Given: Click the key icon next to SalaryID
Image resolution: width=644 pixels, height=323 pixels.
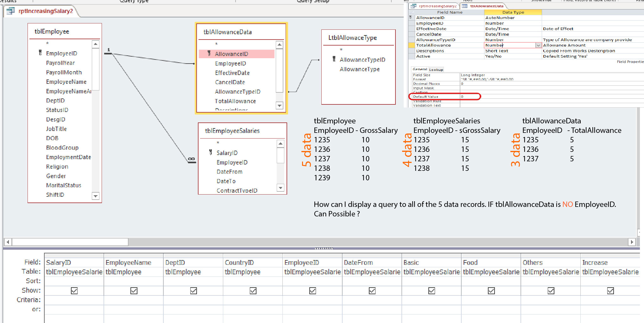Looking at the screenshot, I should (x=211, y=152).
